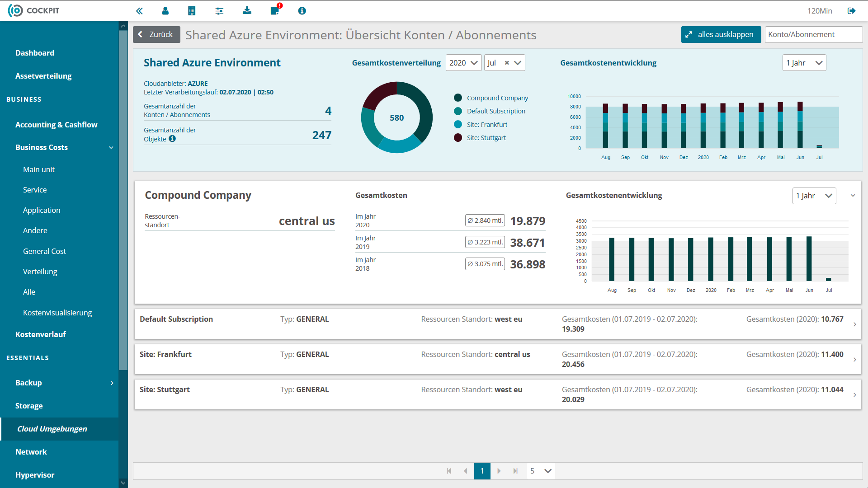
Task: Go to previous page arrow
Action: (466, 471)
